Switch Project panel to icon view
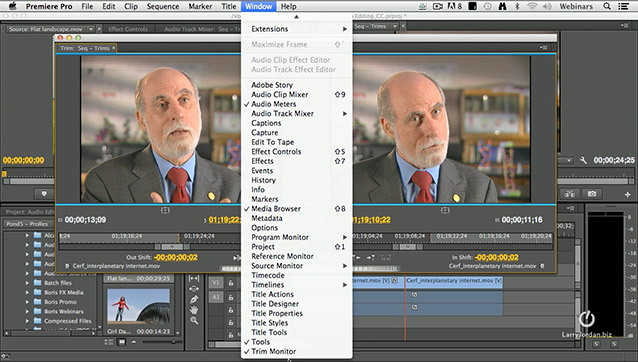Viewport: 638px width, 362px height. (x=121, y=342)
